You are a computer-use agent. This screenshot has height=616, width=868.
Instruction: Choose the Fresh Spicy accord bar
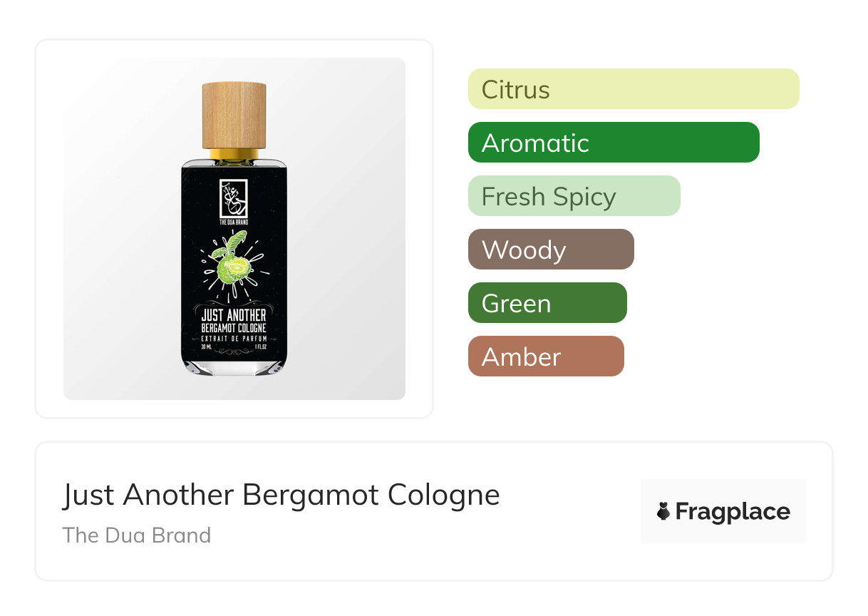pyautogui.click(x=574, y=196)
